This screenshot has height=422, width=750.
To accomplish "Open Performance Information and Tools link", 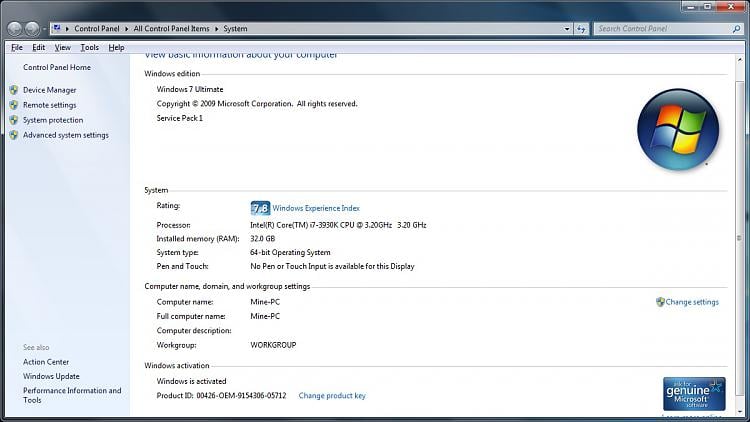I will click(72, 395).
